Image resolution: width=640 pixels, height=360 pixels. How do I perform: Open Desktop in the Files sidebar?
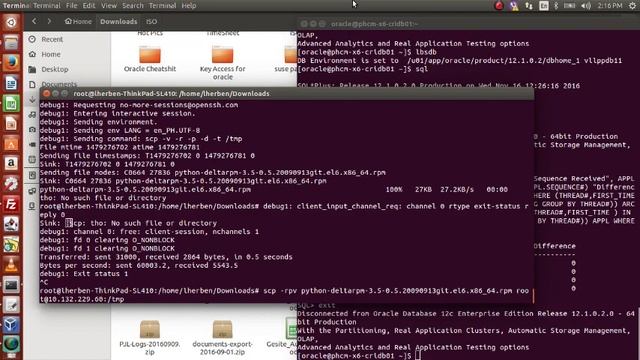tap(55, 69)
